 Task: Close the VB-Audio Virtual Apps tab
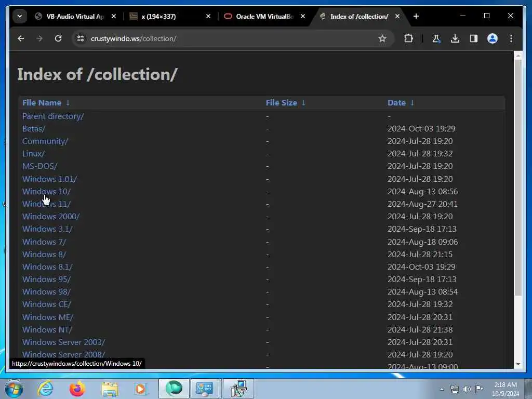[114, 16]
